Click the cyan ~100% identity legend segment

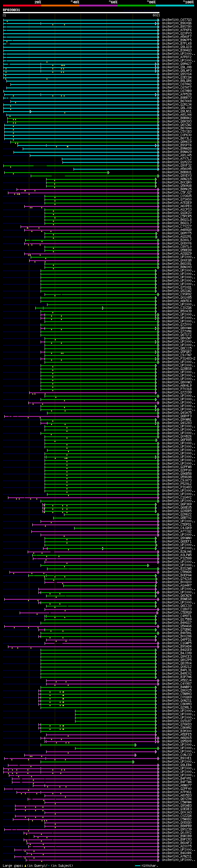click(x=175, y=6)
